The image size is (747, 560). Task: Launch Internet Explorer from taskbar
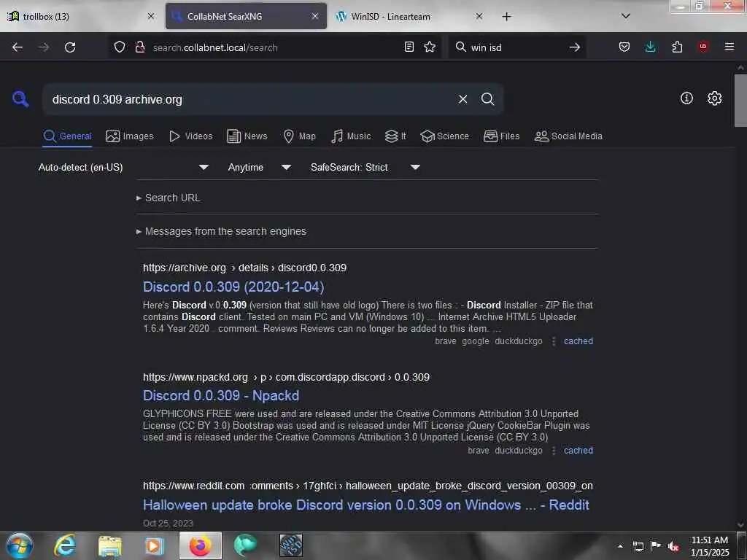pos(65,545)
